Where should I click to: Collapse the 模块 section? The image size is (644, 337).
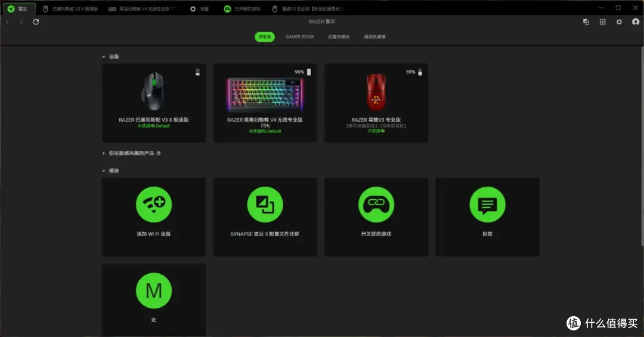104,171
